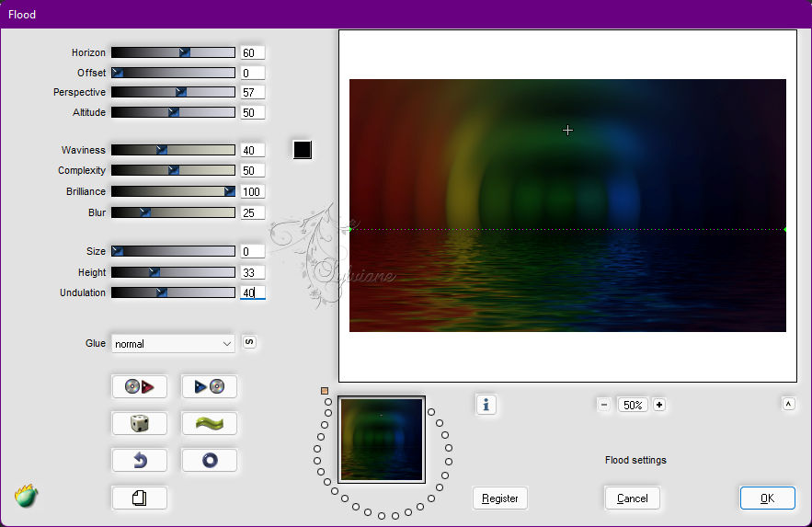Click the blue undo arrow button
Image resolution: width=812 pixels, height=527 pixels.
pos(139,460)
